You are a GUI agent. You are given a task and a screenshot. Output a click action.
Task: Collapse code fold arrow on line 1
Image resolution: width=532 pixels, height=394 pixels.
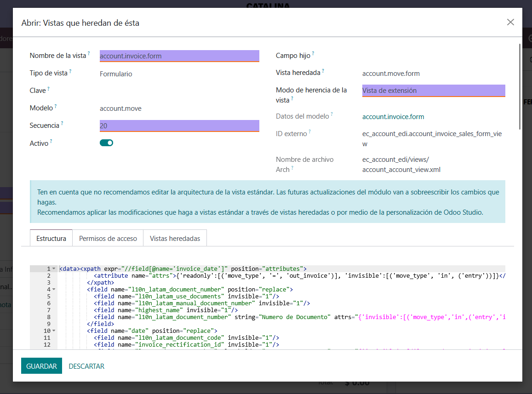[54, 269]
